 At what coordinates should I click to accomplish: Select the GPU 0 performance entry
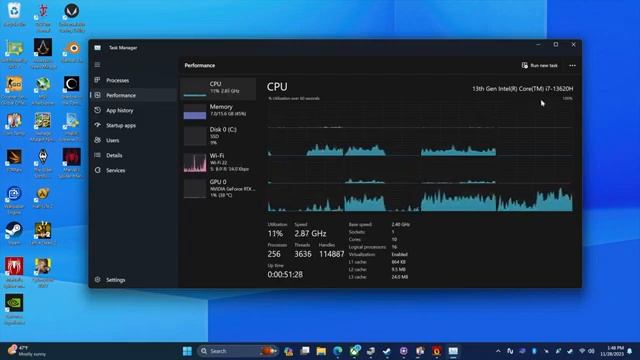click(x=218, y=188)
